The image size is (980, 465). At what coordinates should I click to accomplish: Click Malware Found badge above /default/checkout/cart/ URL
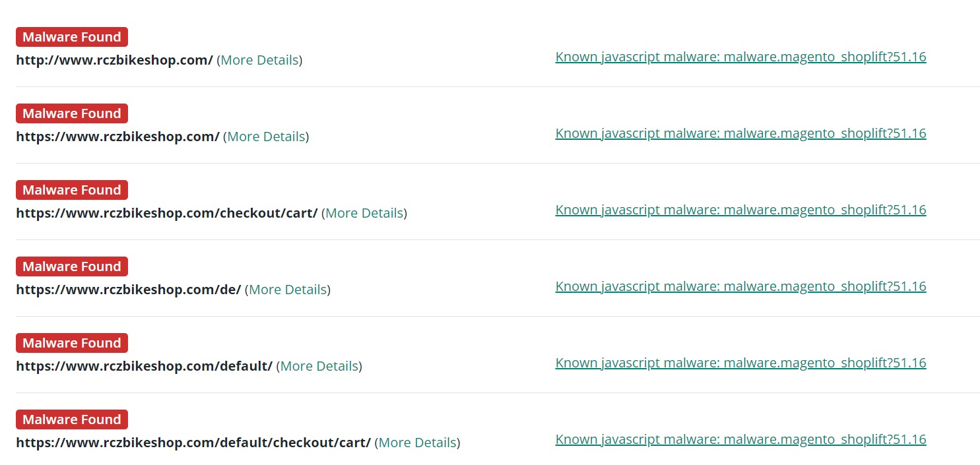(72, 419)
